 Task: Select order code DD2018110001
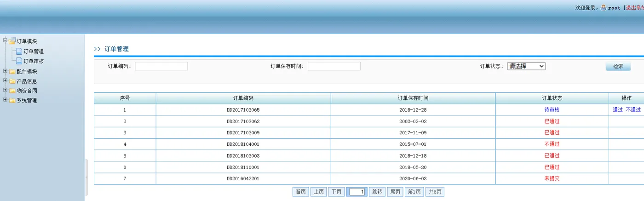click(243, 167)
